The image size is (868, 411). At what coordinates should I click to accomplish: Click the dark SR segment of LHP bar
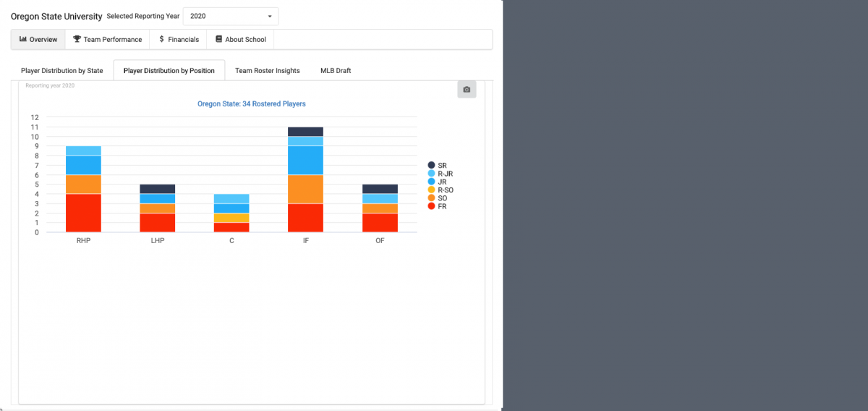[158, 189]
